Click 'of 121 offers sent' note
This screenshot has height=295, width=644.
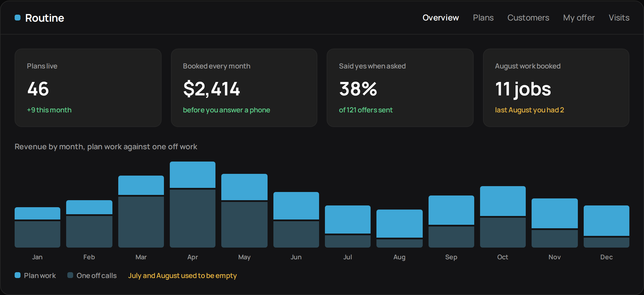[366, 110]
